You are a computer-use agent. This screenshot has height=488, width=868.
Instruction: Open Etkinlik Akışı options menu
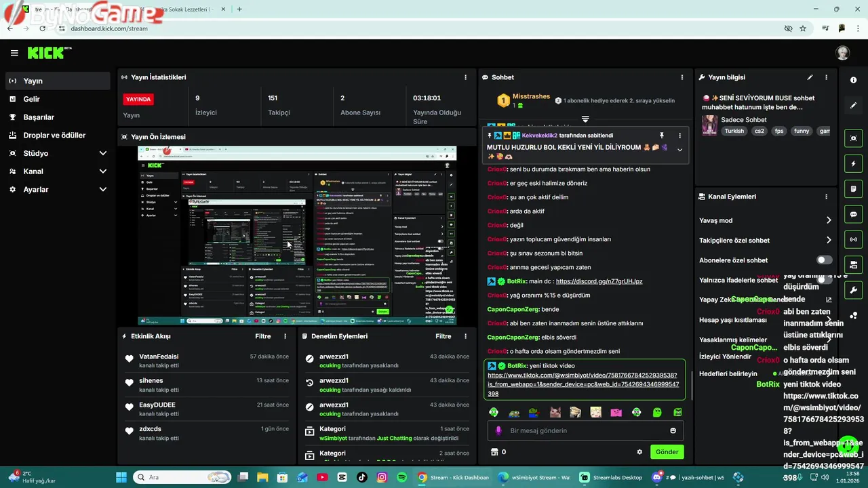coord(285,336)
